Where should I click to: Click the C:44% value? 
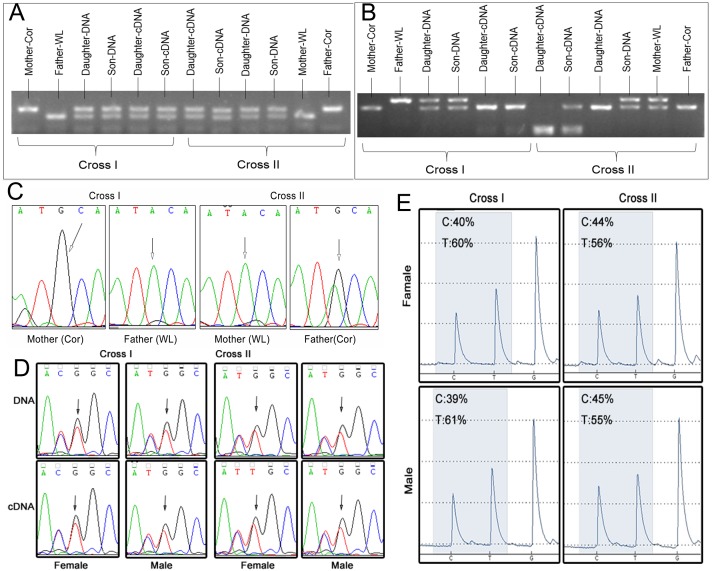click(x=597, y=222)
